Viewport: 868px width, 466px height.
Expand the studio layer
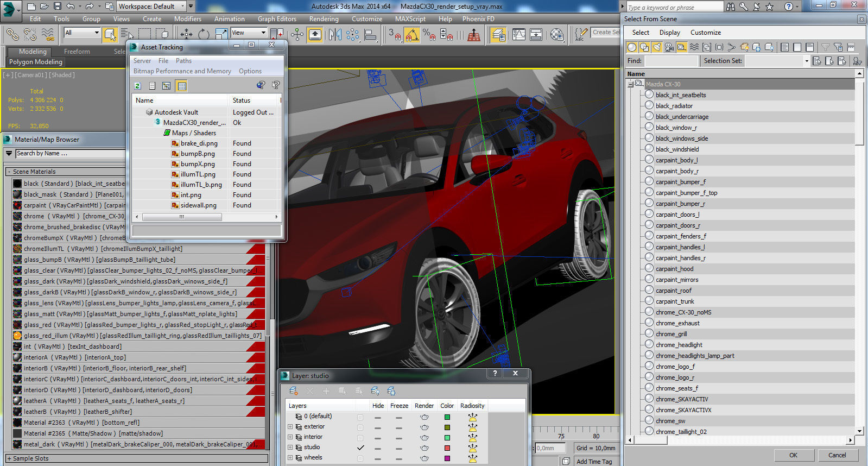tap(290, 448)
